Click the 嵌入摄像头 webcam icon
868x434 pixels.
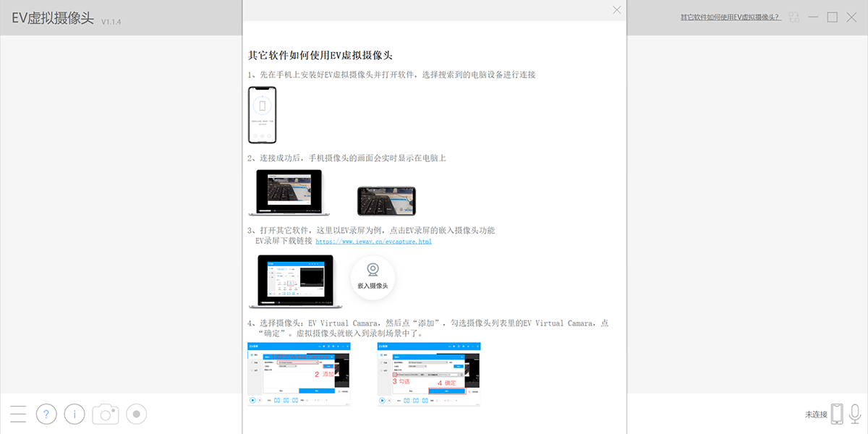pyautogui.click(x=373, y=278)
